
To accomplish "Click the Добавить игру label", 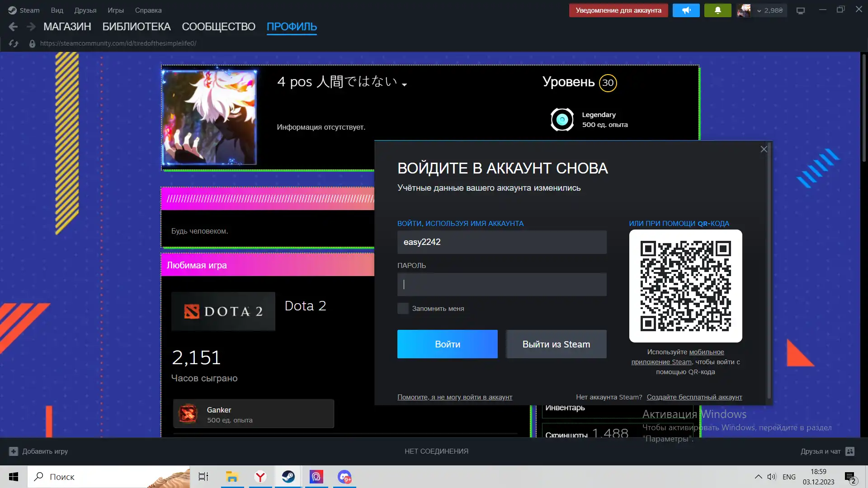I will (x=45, y=451).
